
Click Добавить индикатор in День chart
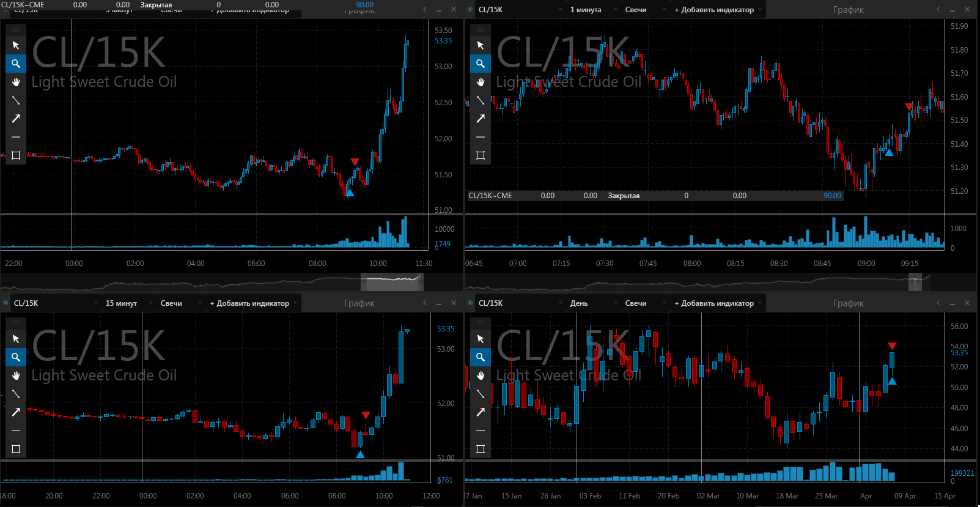[718, 303]
